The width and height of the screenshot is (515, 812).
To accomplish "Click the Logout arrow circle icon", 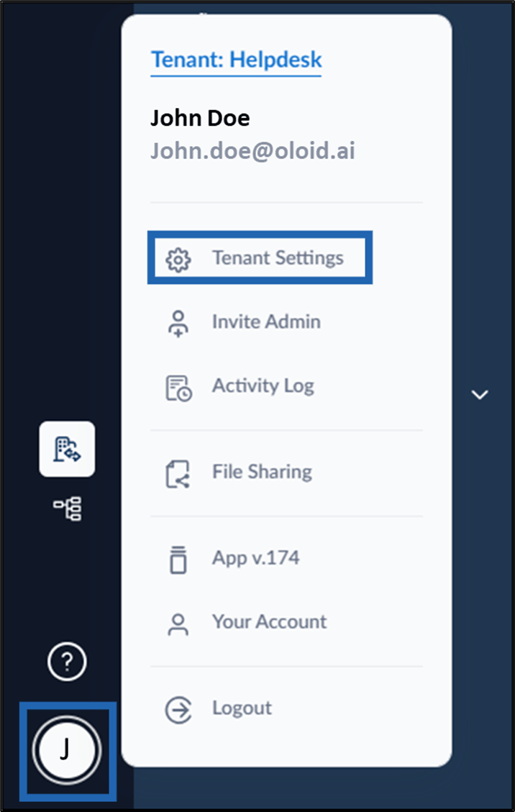I will 178,710.
